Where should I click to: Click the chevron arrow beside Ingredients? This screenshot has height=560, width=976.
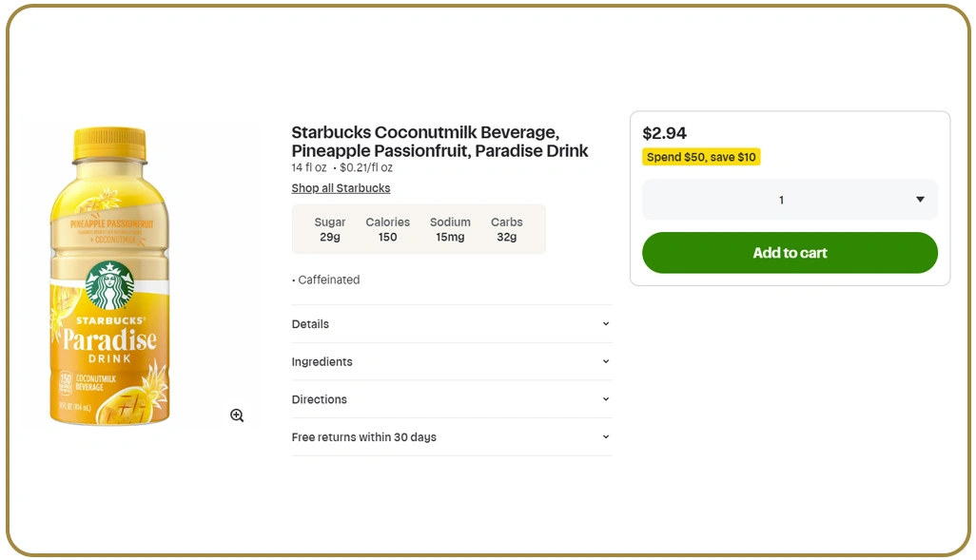tap(606, 362)
